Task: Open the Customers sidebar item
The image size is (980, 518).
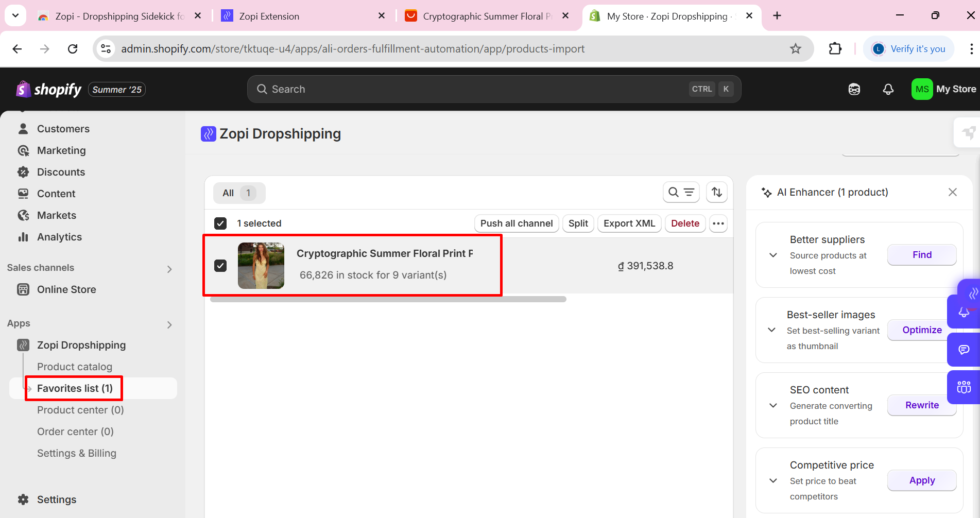Action: (63, 129)
